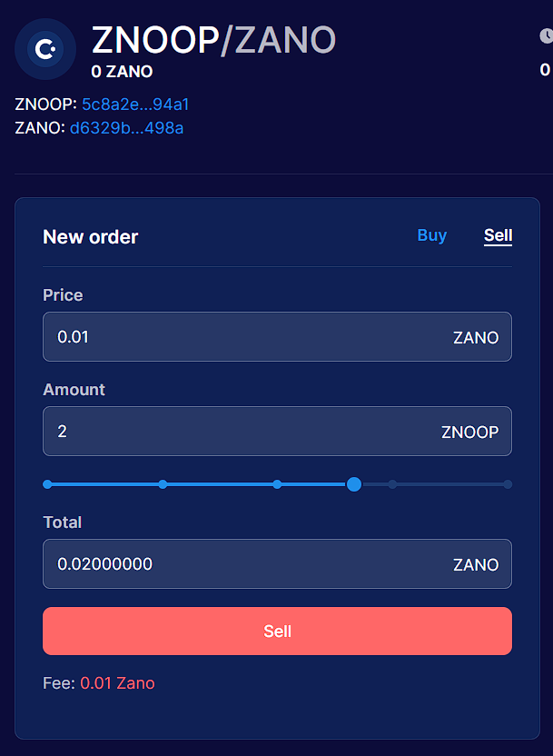Set slider to the leftmost dot
This screenshot has height=756, width=553.
click(x=47, y=484)
